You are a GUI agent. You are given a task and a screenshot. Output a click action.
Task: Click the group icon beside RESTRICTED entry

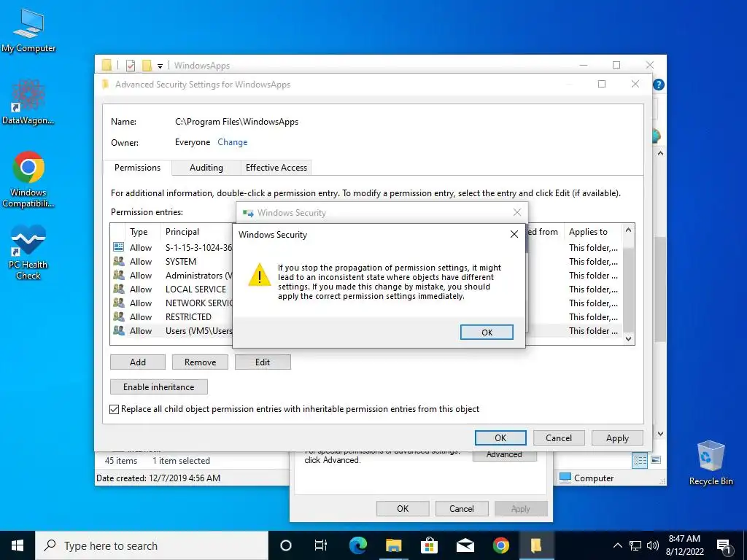(119, 316)
